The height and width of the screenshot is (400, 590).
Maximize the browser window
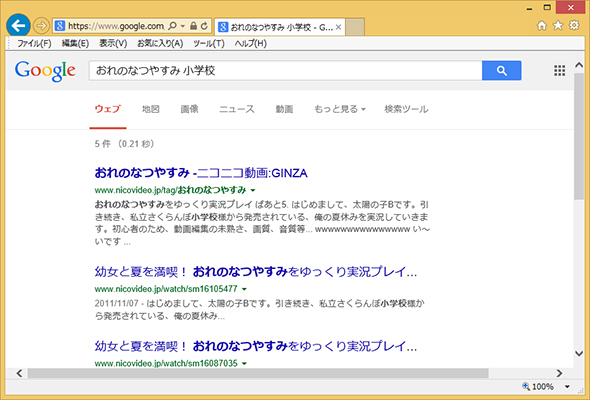547,8
